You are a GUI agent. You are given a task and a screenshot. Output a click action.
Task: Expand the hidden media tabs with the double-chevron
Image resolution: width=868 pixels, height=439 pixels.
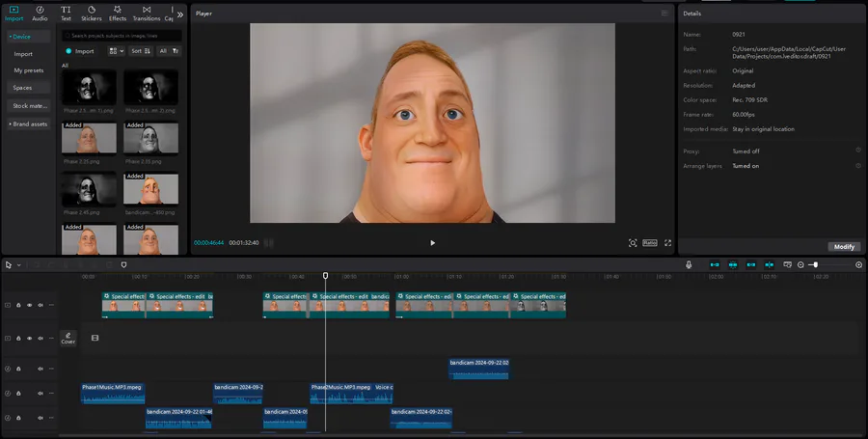point(180,14)
